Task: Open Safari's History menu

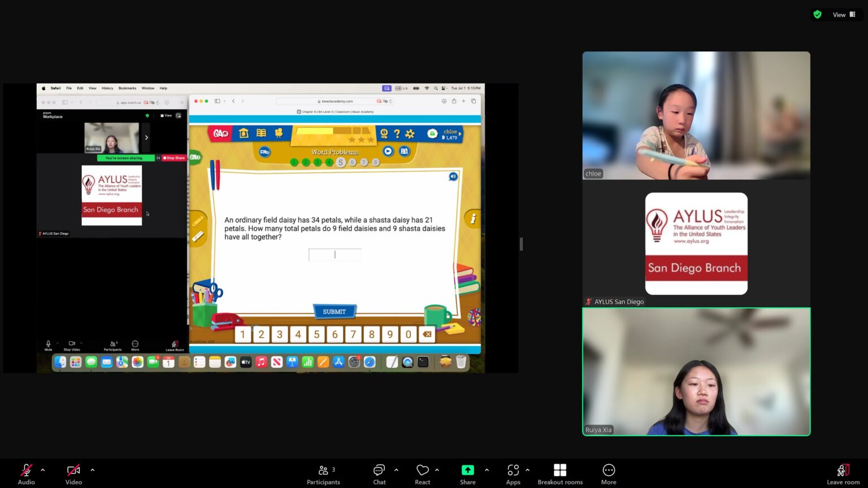Action: click(107, 88)
